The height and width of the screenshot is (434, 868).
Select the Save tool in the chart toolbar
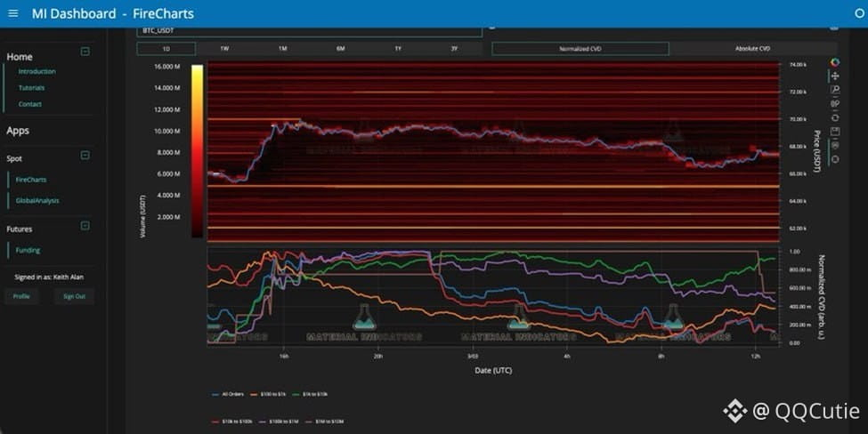click(x=835, y=132)
